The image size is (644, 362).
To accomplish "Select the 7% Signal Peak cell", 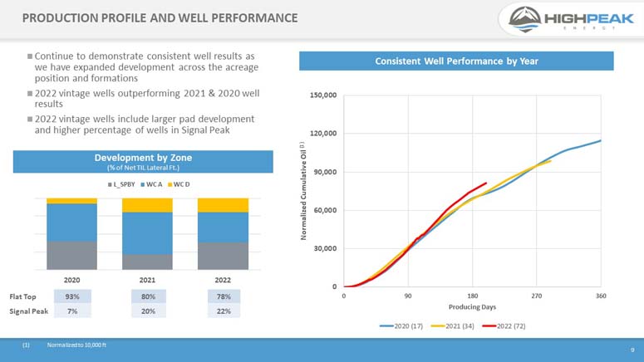I will 72,311.
